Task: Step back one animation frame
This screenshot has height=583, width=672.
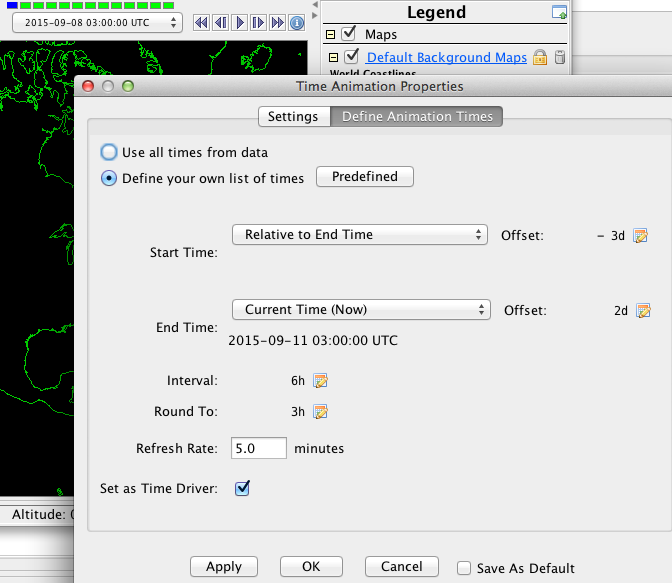Action: 220,22
